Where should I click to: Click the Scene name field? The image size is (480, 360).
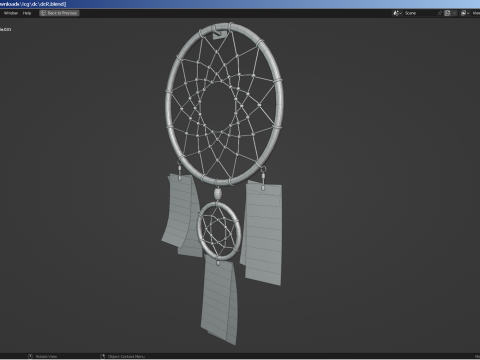coord(419,13)
